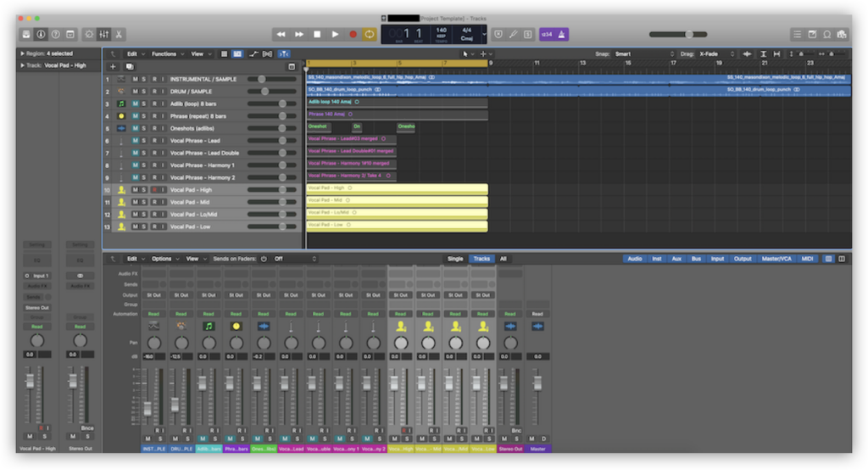Toggle the Aux channel strip filter in Mixer

pos(676,259)
